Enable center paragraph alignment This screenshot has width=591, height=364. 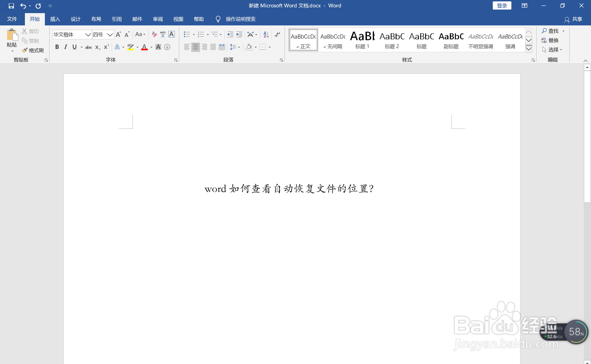pyautogui.click(x=195, y=47)
